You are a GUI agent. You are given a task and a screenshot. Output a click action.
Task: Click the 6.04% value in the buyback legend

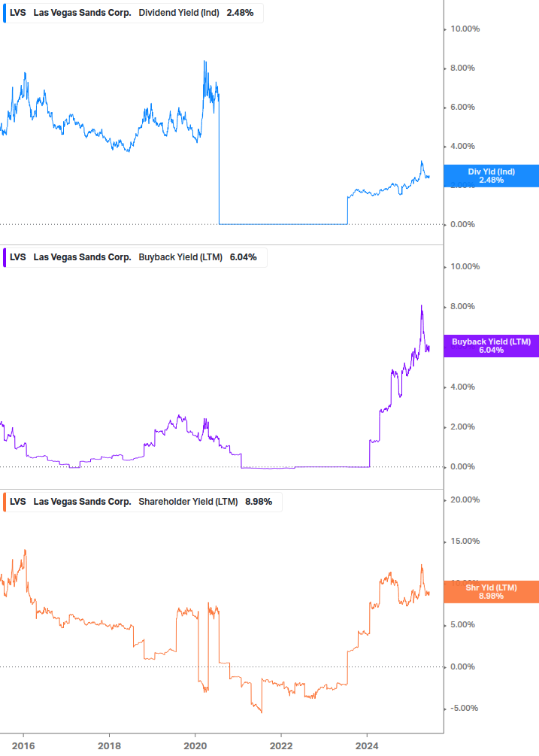pyautogui.click(x=244, y=257)
